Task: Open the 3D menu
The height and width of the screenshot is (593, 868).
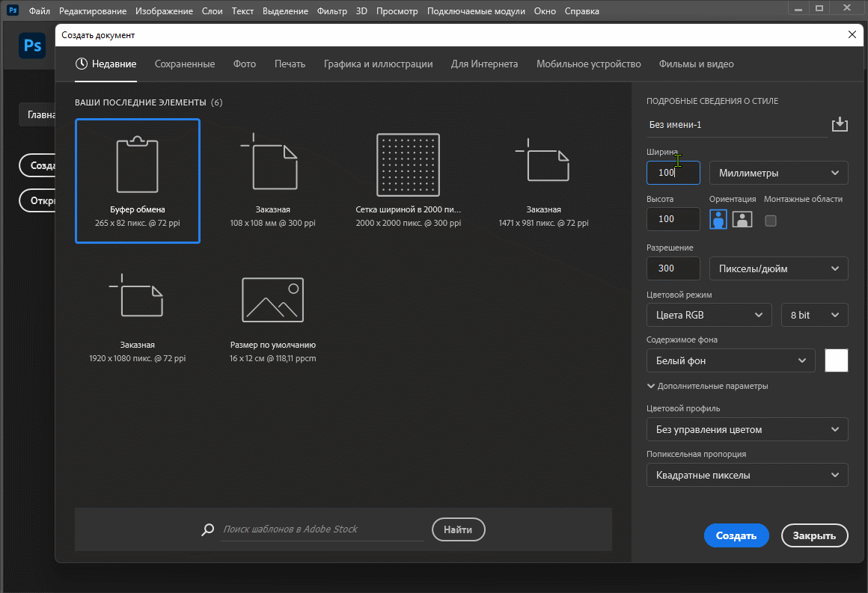Action: tap(361, 11)
